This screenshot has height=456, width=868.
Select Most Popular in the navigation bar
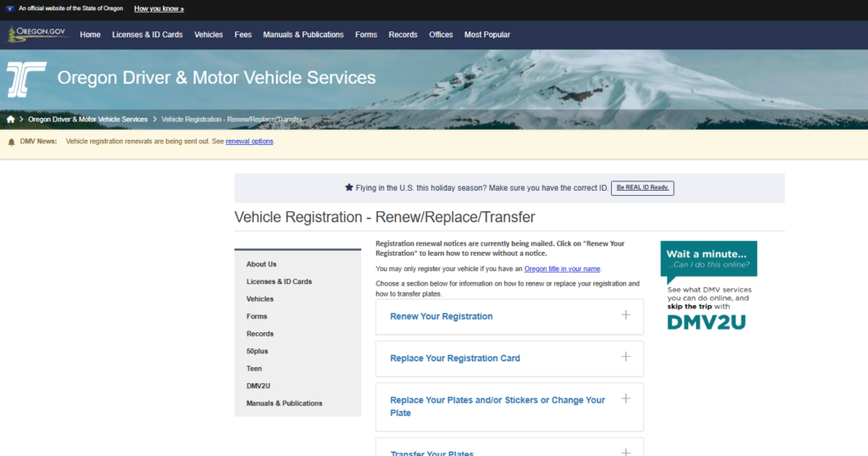tap(487, 35)
